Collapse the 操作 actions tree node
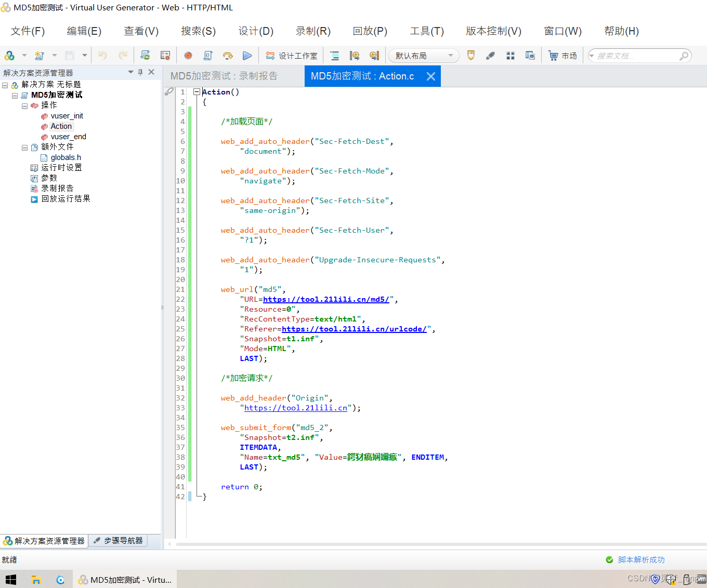707x588 pixels. (24, 106)
